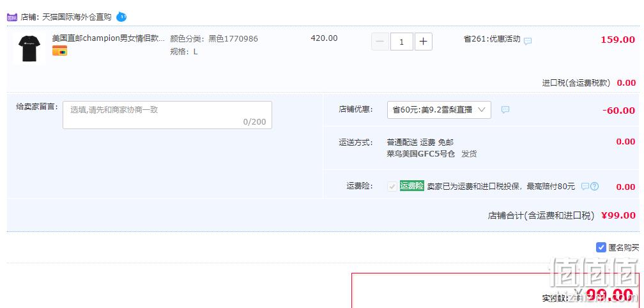Click the store name 天猫国际海外仓直购
Image resolution: width=644 pixels, height=308 pixels.
point(77,17)
